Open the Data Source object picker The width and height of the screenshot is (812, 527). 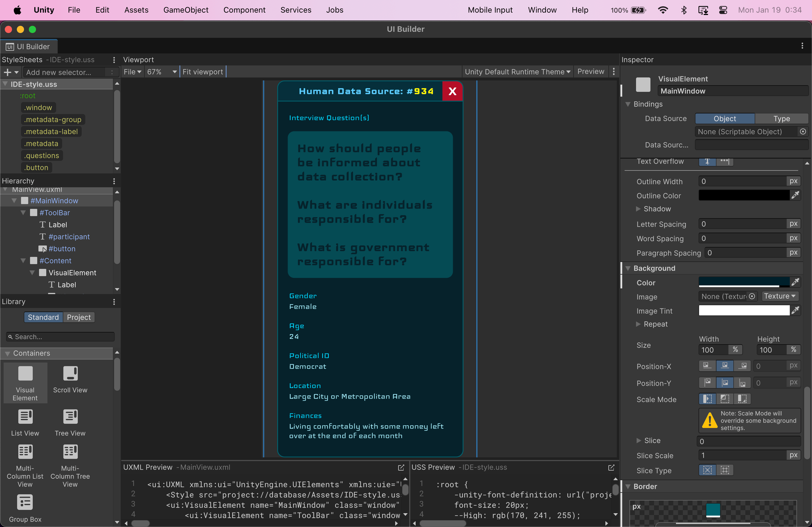pos(803,132)
